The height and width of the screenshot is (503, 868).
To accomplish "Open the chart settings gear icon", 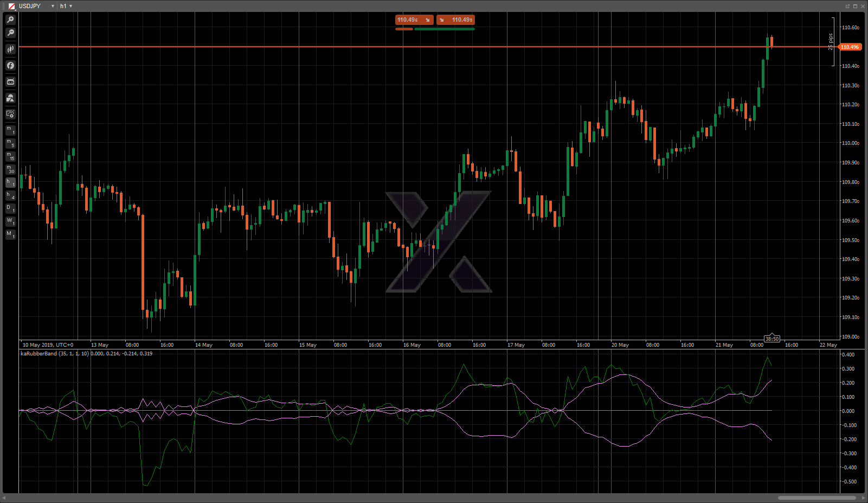I will (x=10, y=114).
